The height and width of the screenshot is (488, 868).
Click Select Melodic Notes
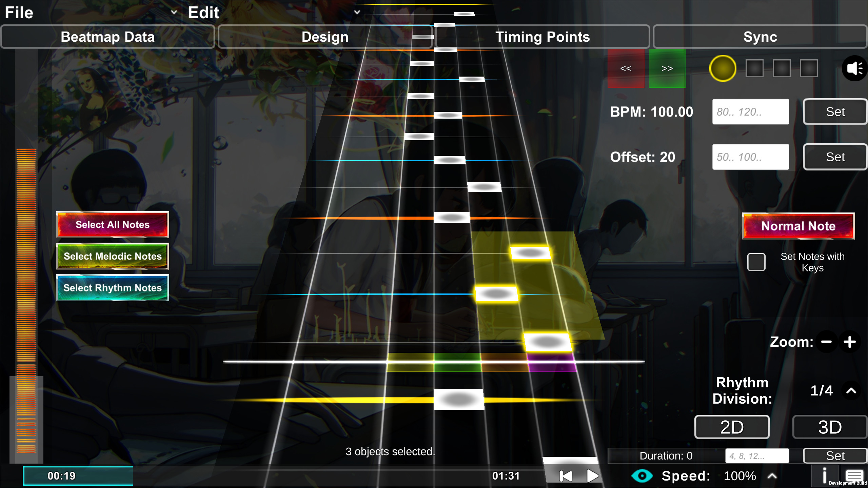(113, 256)
